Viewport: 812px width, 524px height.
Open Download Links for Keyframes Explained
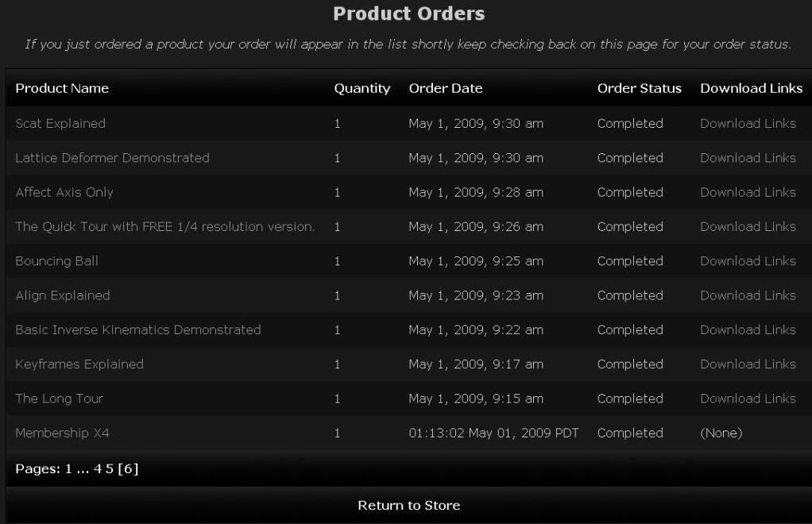pyautogui.click(x=748, y=364)
